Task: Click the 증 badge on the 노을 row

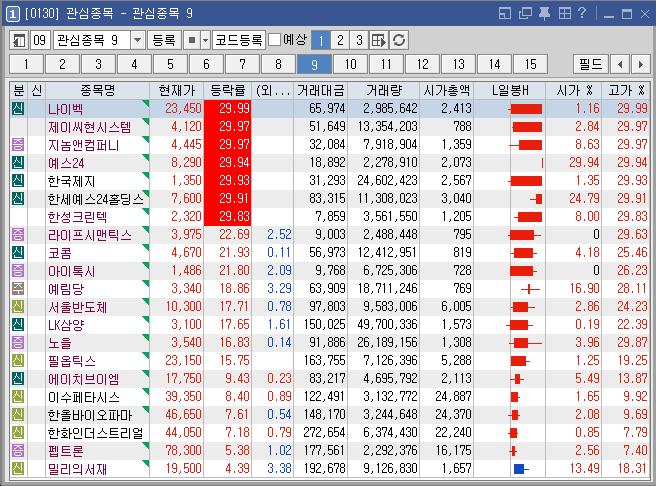Action: click(18, 343)
